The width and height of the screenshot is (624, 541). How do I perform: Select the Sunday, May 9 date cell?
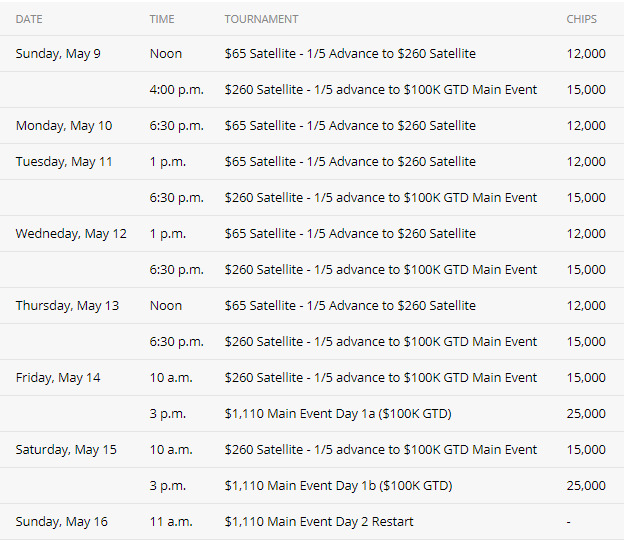click(x=58, y=54)
